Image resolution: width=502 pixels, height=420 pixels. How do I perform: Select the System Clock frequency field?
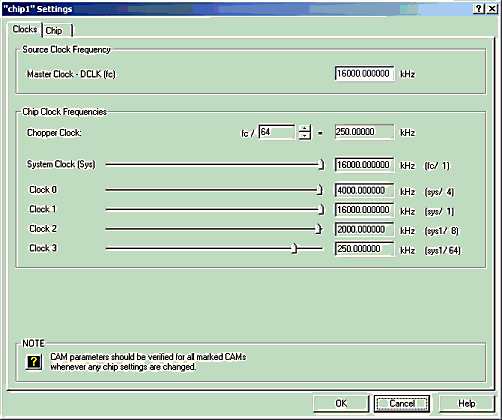pyautogui.click(x=364, y=165)
